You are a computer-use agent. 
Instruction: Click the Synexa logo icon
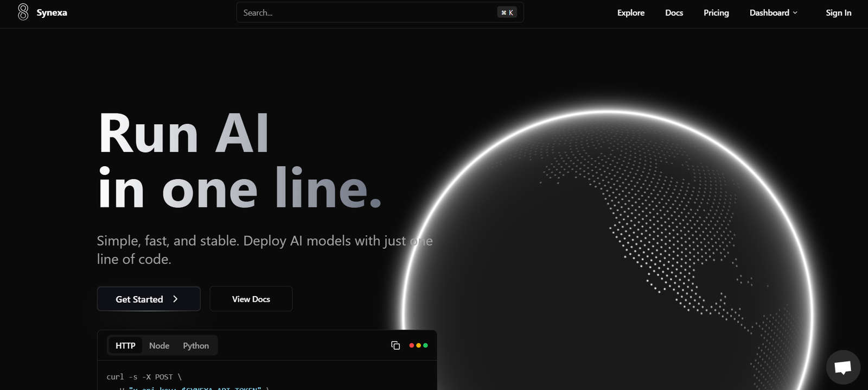(23, 12)
